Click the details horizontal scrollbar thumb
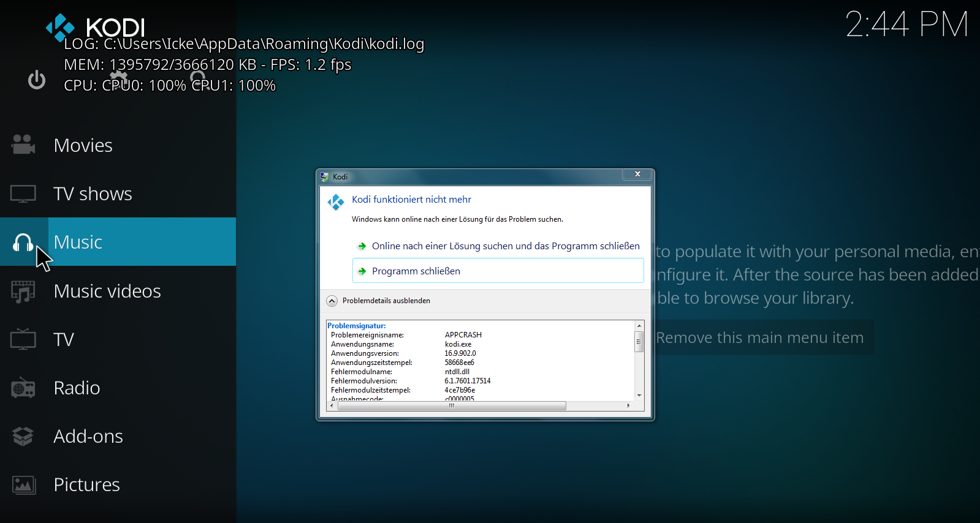The width and height of the screenshot is (980, 523). [x=452, y=405]
